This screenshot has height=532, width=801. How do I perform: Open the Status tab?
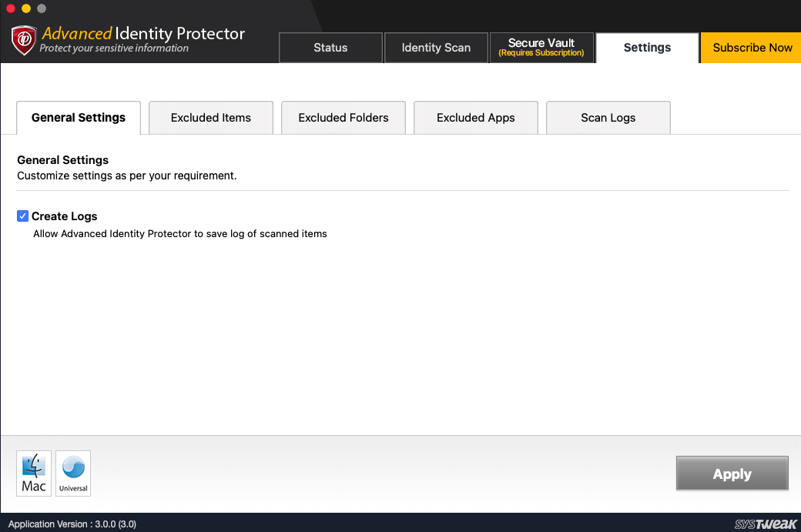[330, 48]
